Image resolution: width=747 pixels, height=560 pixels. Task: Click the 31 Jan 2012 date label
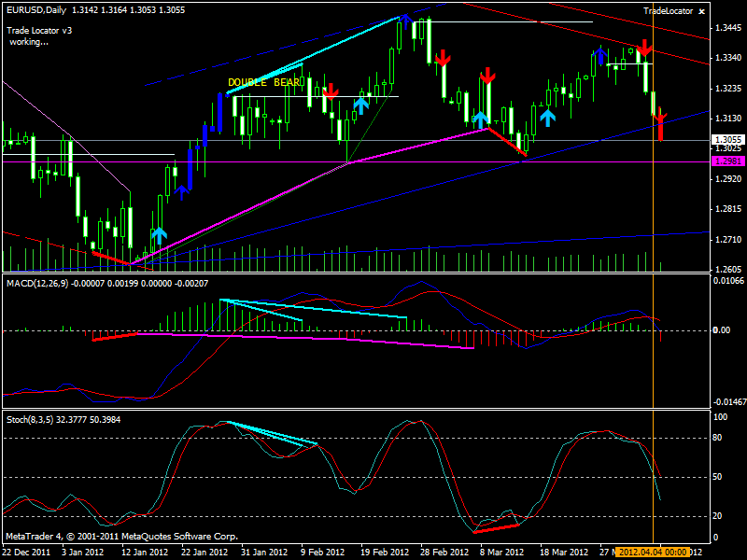264,553
